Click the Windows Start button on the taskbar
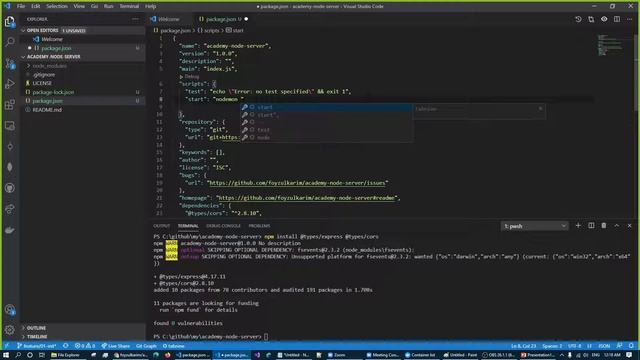This screenshot has height=360, width=640. coord(6,355)
